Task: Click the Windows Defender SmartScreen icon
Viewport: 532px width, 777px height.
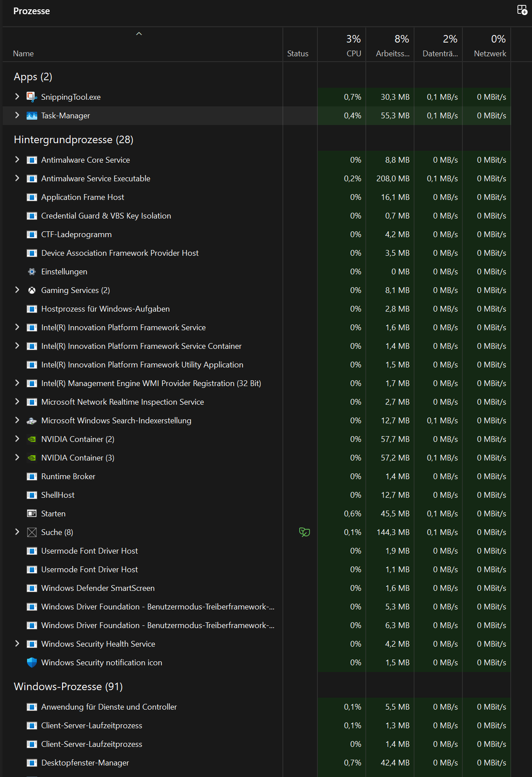Action: [x=31, y=588]
